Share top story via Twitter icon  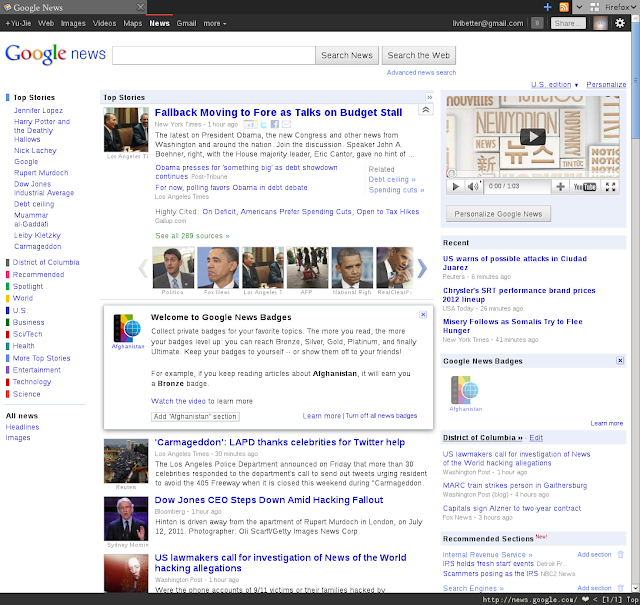264,125
